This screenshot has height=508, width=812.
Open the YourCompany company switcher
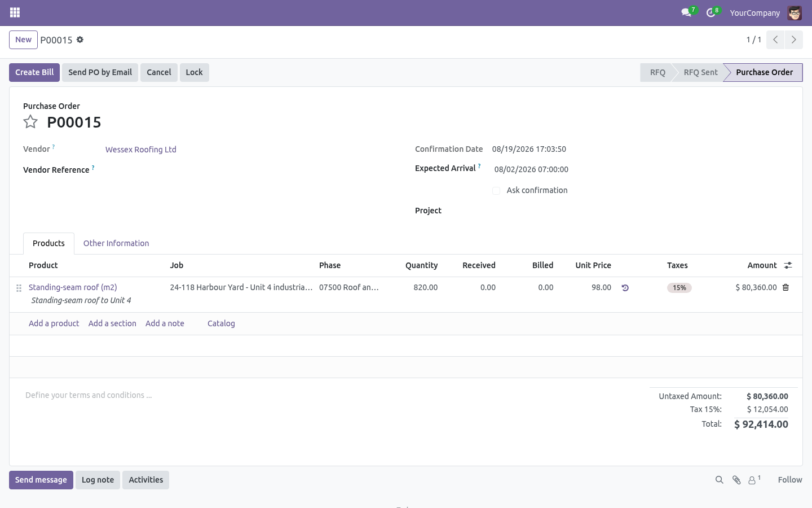(754, 13)
